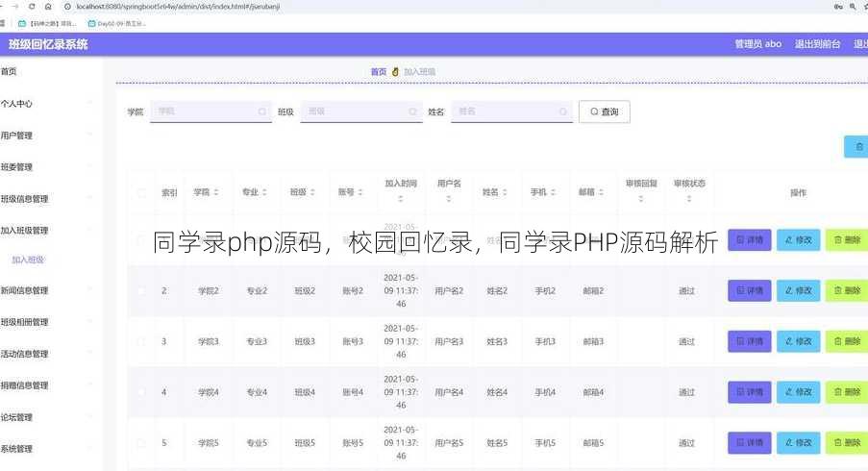Viewport: 868px width, 471px height.
Task: Sort by 邮箱 column arrows
Action: 601,192
